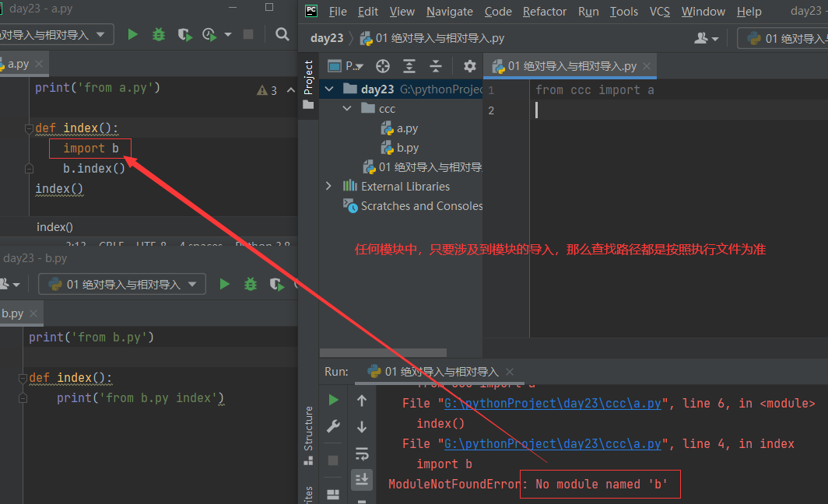The width and height of the screenshot is (828, 504).
Task: Click the warnings indicator showing 3 in a.py editor
Action: (x=267, y=90)
